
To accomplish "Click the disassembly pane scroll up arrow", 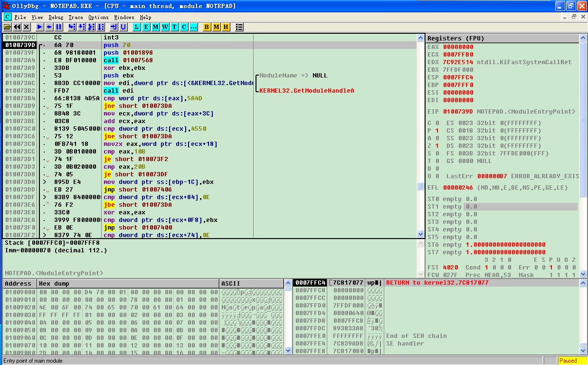I will click(420, 38).
